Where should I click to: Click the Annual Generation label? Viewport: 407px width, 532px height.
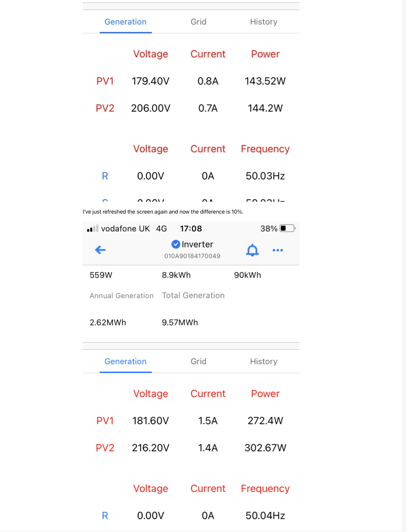(x=121, y=295)
